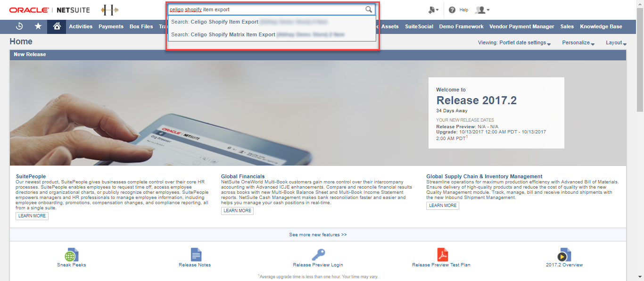Open the SuiteSocial menu

click(x=419, y=26)
